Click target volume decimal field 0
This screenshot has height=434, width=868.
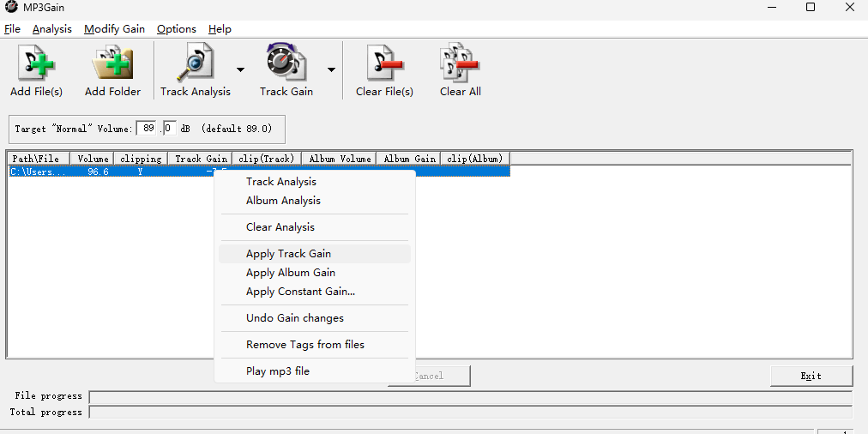169,129
